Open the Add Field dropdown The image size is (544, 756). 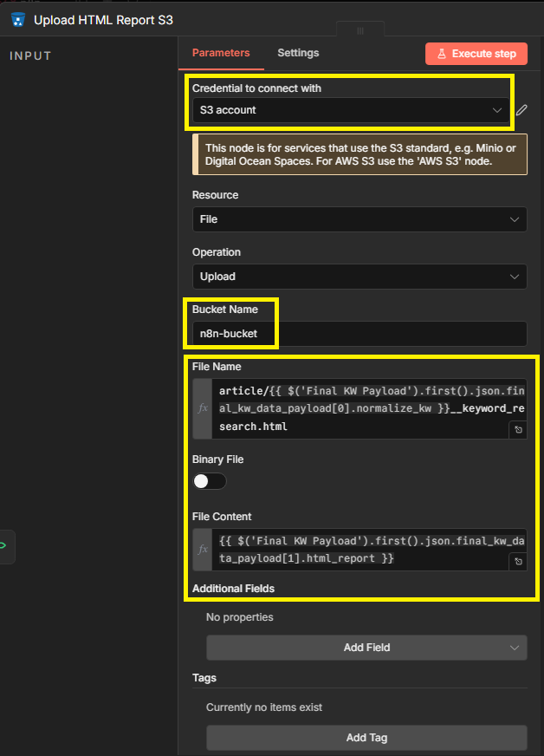click(366, 648)
